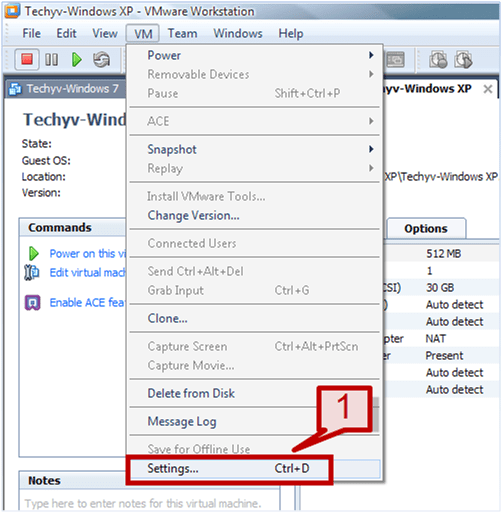The height and width of the screenshot is (513, 503).
Task: Click the Guest OS: label
Action: [x=46, y=161]
